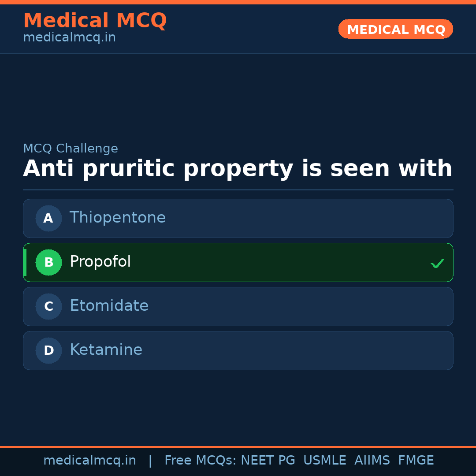Viewport: 476px width, 476px height.
Task: Click the D option letter circle
Action: (x=48, y=350)
